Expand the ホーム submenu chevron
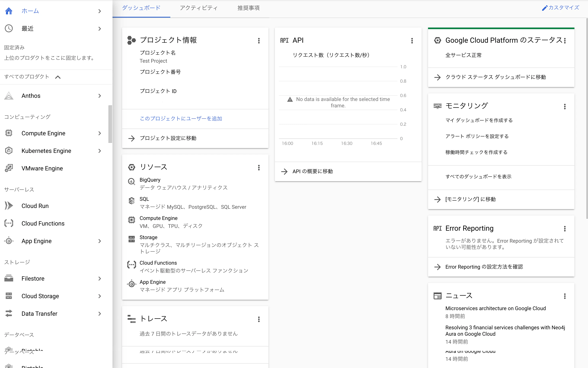588x368 pixels. point(100,11)
